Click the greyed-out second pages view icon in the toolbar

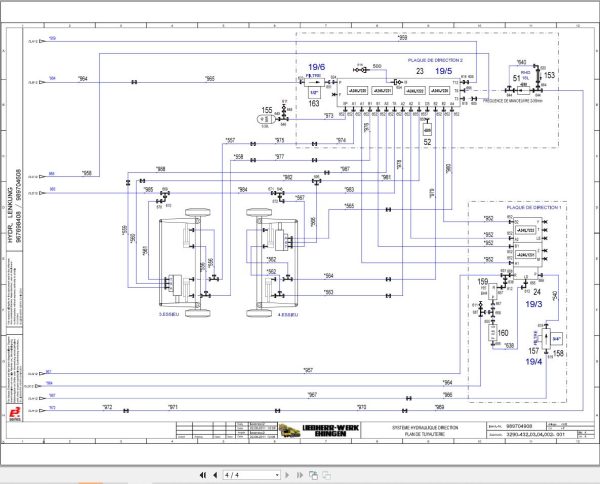(326, 475)
